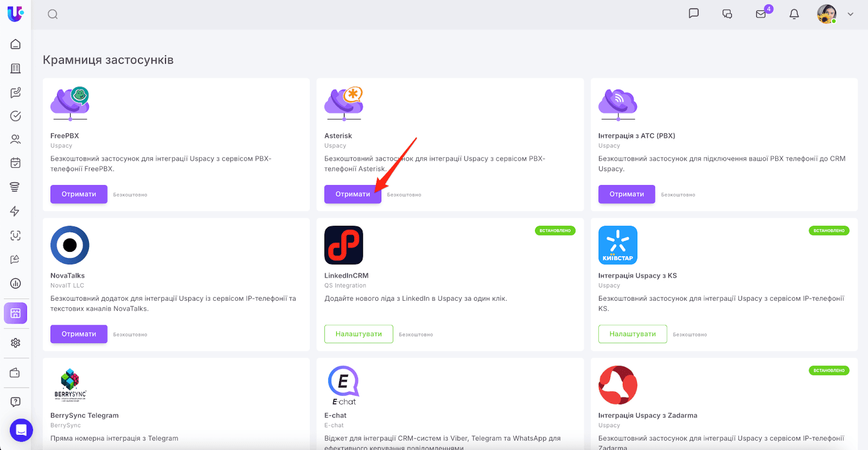Open the calendar icon in sidebar
The width and height of the screenshot is (868, 450).
tap(16, 163)
